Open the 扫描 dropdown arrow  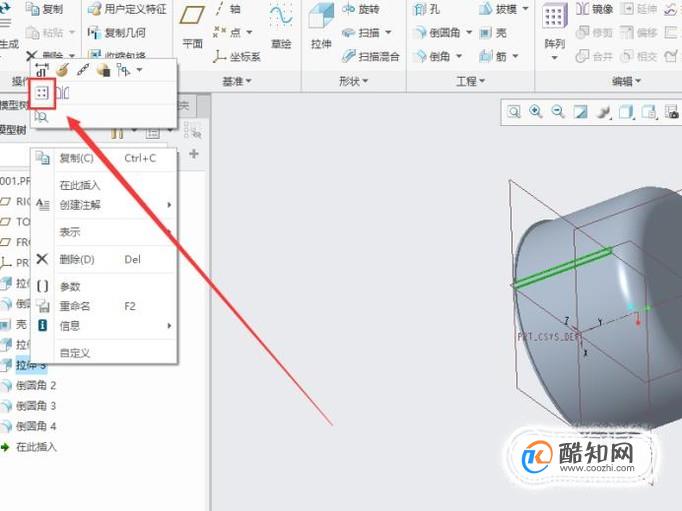click(388, 32)
